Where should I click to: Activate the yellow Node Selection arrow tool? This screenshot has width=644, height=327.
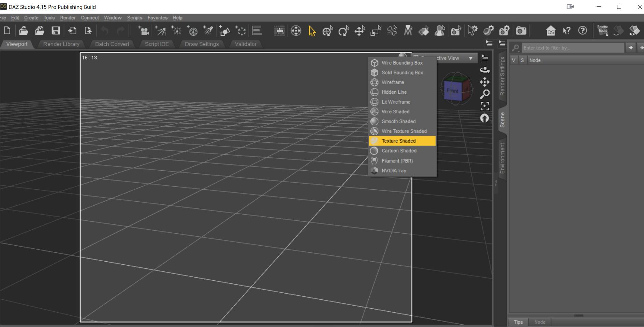click(312, 31)
